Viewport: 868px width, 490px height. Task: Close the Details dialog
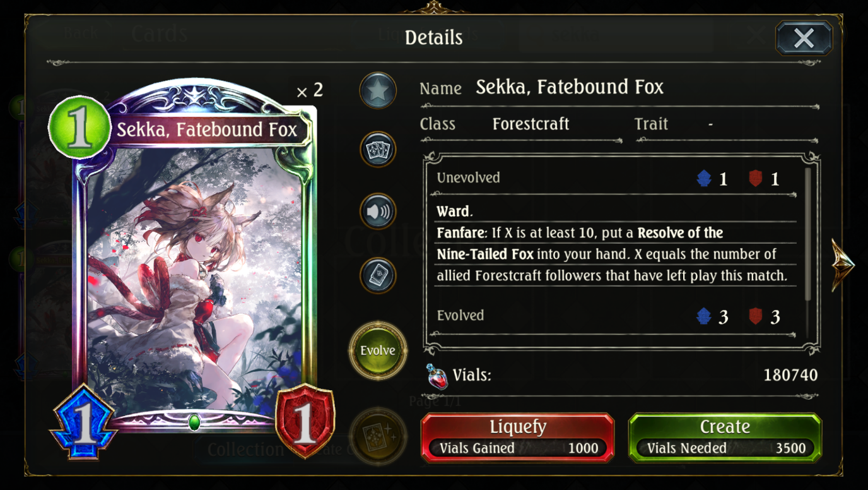pos(804,38)
